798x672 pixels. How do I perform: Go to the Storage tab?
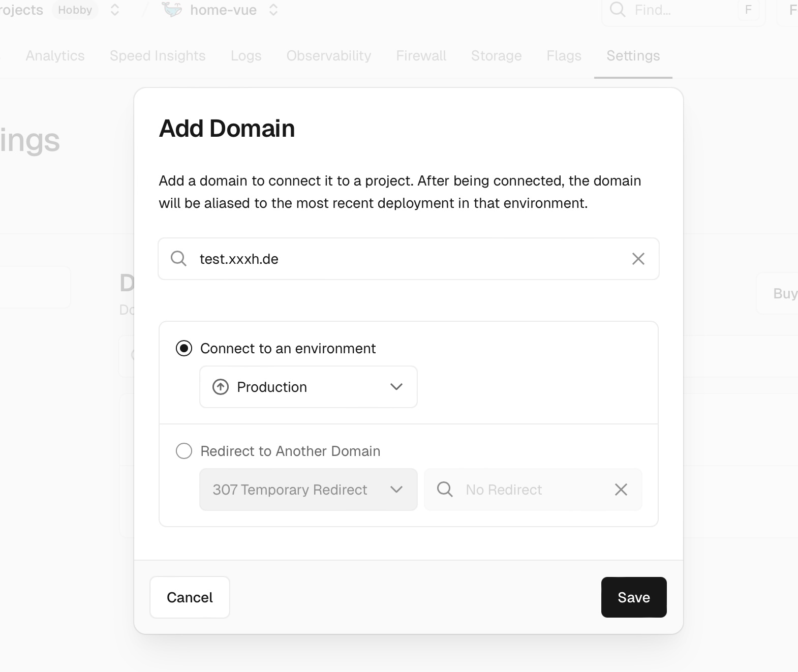[x=496, y=55]
